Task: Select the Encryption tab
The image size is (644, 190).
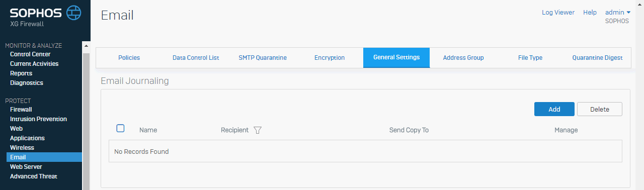Action: pos(330,58)
